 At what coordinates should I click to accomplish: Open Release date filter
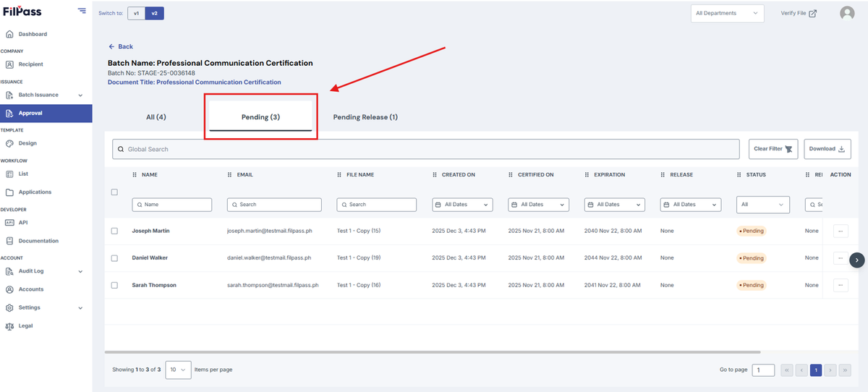[691, 205]
